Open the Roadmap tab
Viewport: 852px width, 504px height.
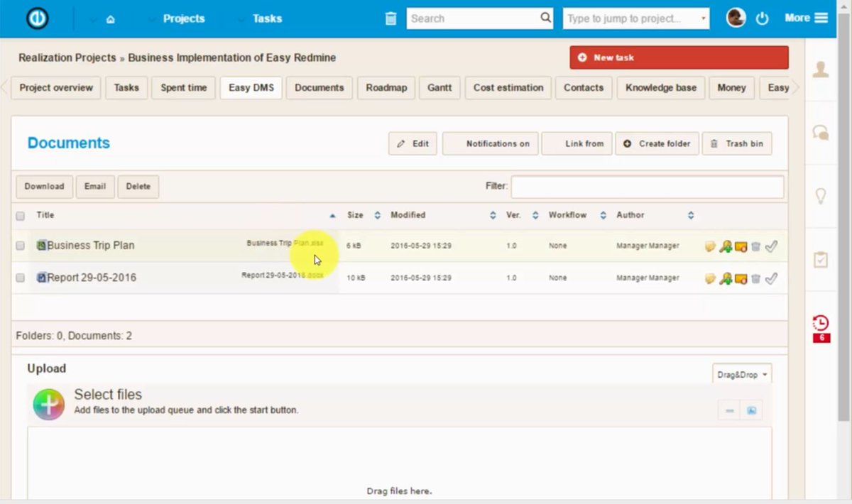(386, 88)
